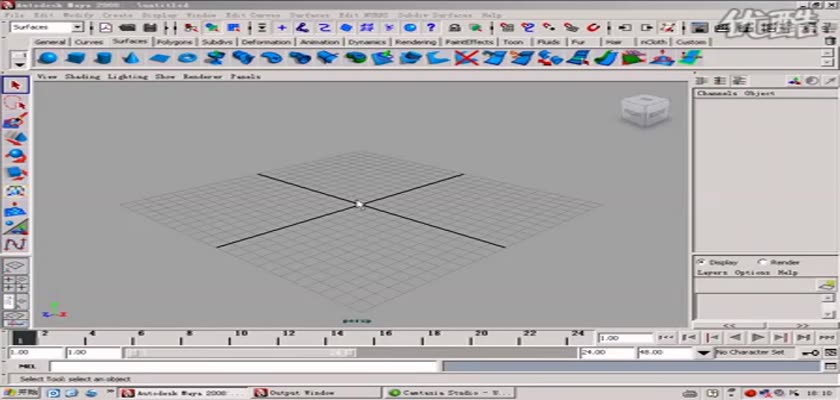
Task: Play the animation backward
Action: tap(736, 337)
